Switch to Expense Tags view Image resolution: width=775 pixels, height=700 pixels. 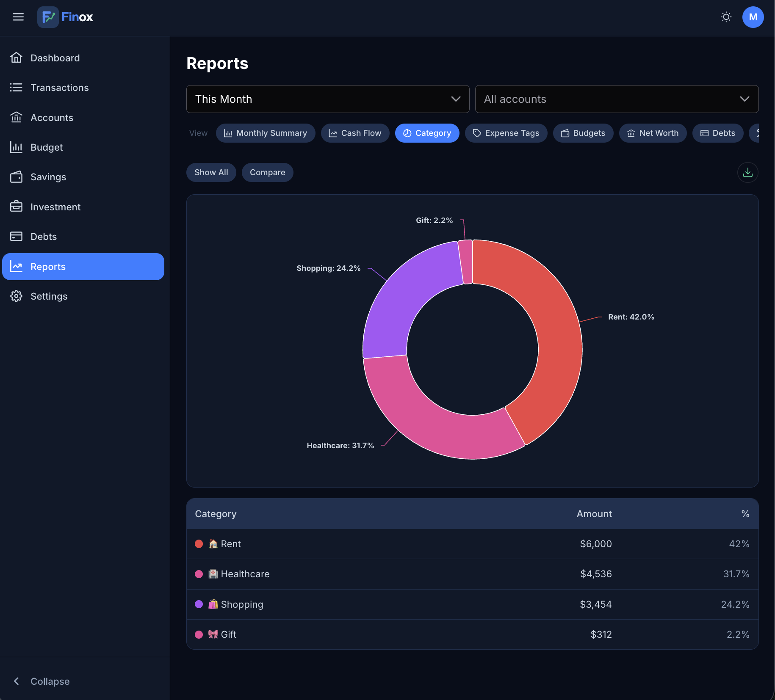pos(506,133)
